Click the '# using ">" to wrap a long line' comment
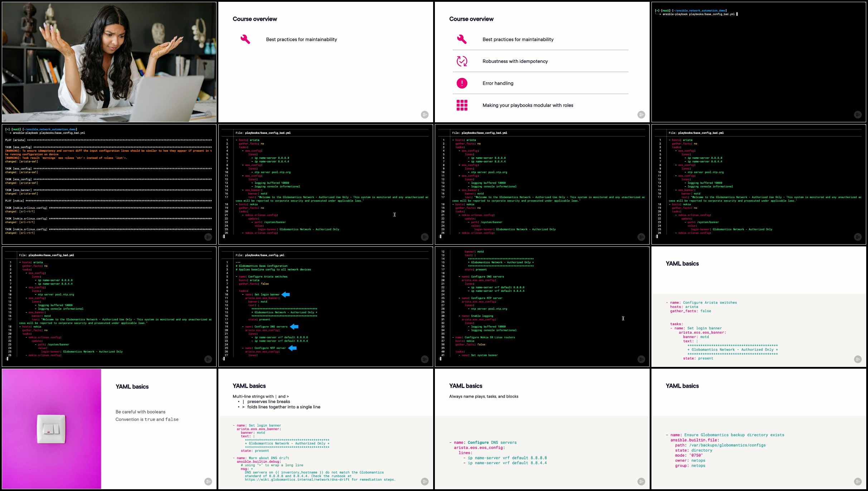 (272, 465)
